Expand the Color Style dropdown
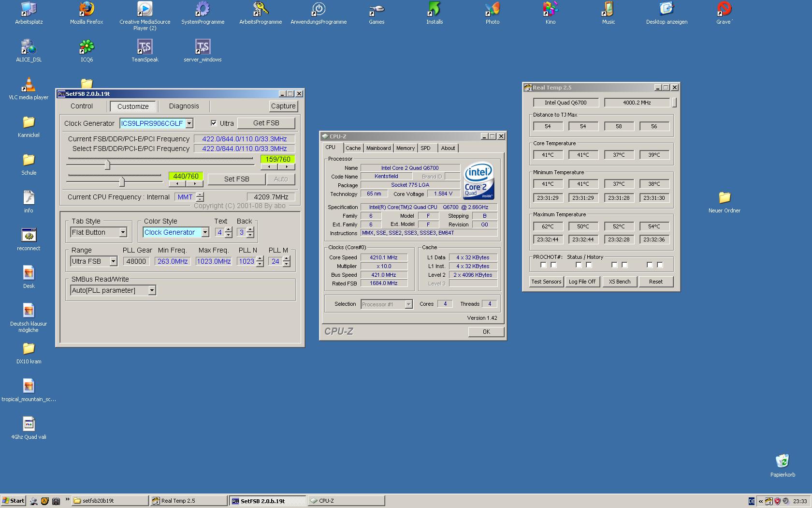The image size is (812, 508). (x=205, y=232)
